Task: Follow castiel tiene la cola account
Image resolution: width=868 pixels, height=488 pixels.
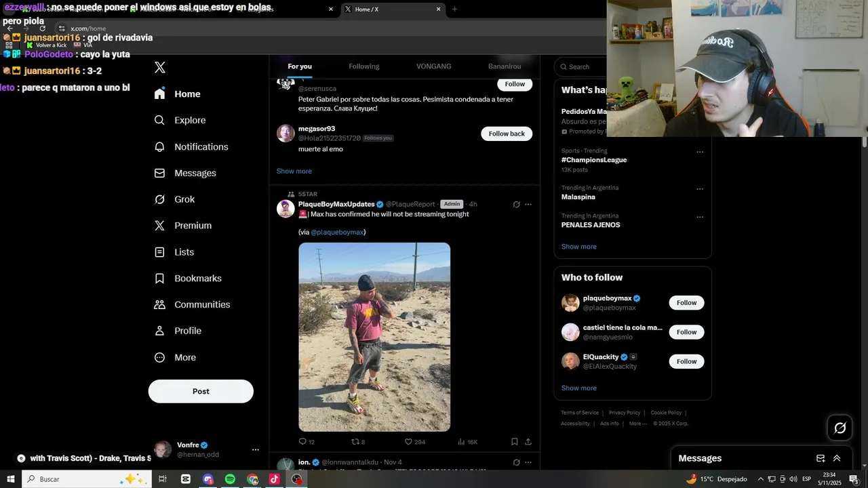Action: [686, 332]
